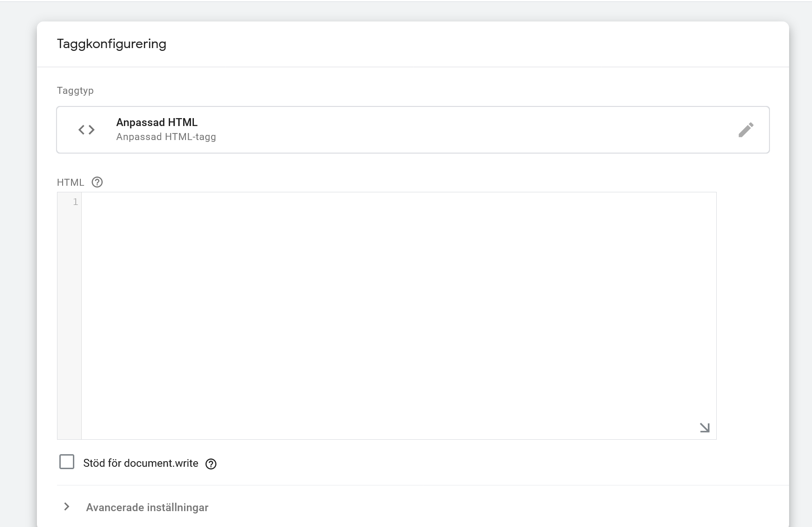Screen dimensions: 812x527
Task: Select the edit pencil on the Taggtyp card
Action: [747, 129]
